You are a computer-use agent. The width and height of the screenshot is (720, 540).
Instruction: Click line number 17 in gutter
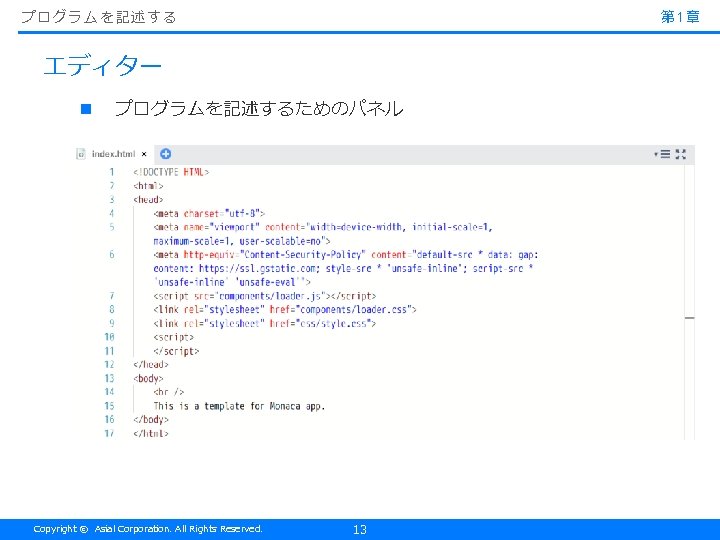coord(109,433)
